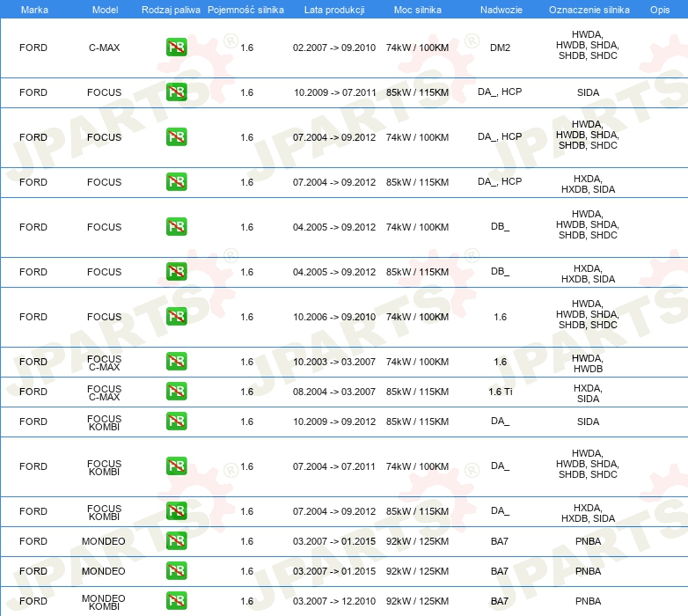Click petrol icon in Mondeo Kombi row

pos(176,601)
